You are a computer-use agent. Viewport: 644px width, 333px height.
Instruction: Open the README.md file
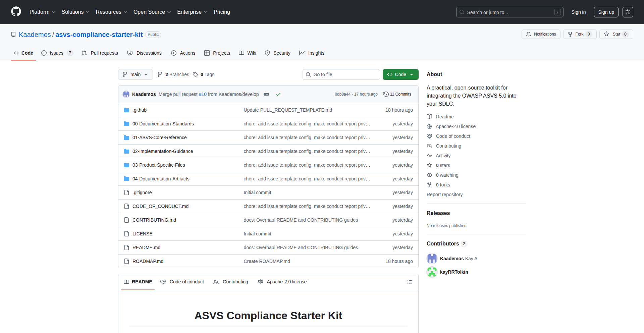[146, 247]
